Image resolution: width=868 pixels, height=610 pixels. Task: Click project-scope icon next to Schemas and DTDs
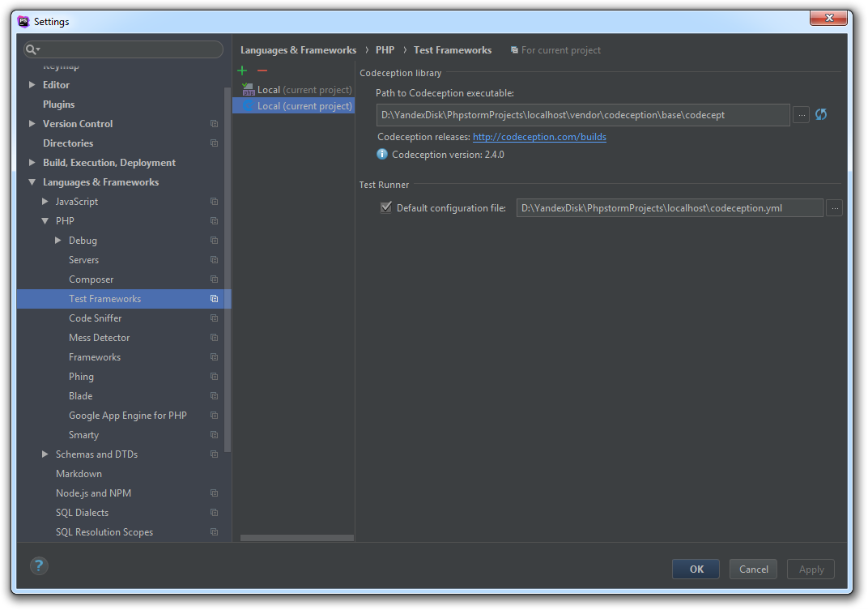215,454
